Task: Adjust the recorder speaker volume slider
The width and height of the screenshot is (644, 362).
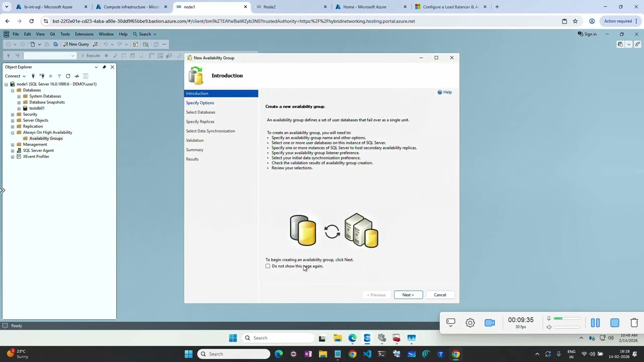Action: coord(567,327)
